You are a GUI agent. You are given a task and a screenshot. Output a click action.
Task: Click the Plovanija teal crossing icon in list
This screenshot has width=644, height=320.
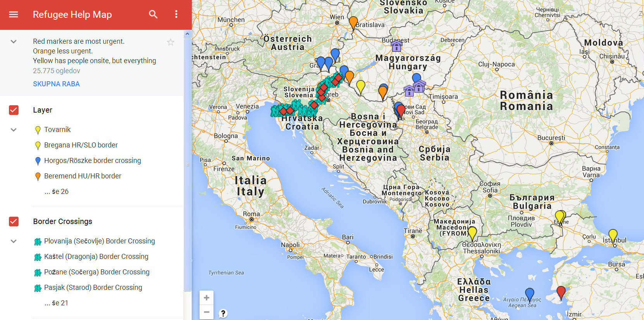click(x=38, y=242)
